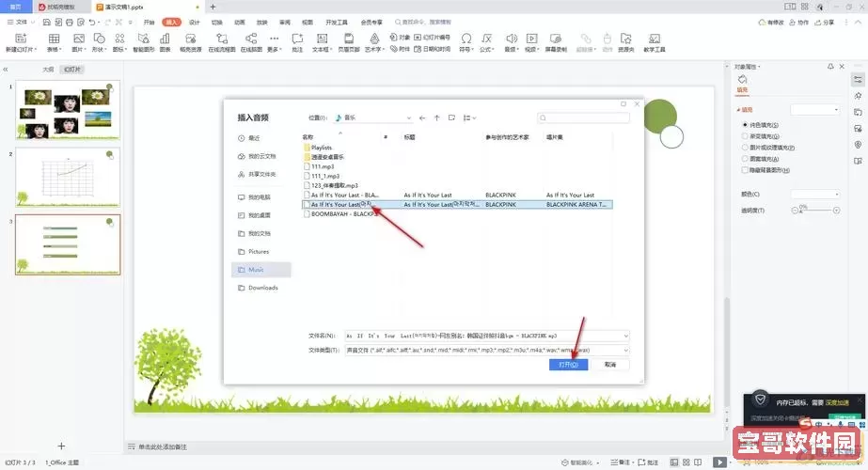Image resolution: width=868 pixels, height=470 pixels.
Task: Expand the object properties (对象属性) panel menu
Action: tap(748, 67)
